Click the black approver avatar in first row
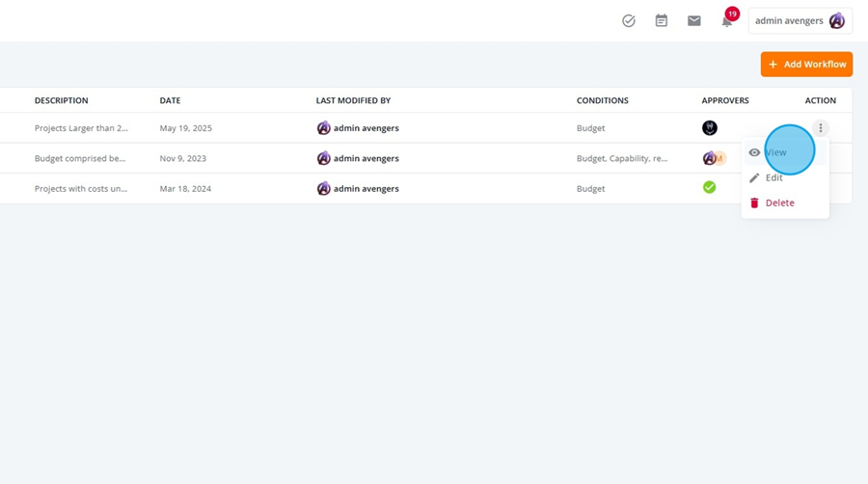This screenshot has width=868, height=484. click(x=710, y=128)
